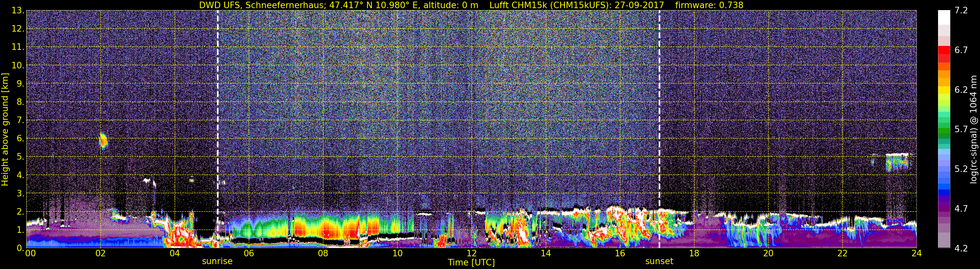Click the 'Lufft CHM15k (CHM15kUFS): 27-09-2017' title text
The height and width of the screenshot is (269, 980).
[576, 5]
